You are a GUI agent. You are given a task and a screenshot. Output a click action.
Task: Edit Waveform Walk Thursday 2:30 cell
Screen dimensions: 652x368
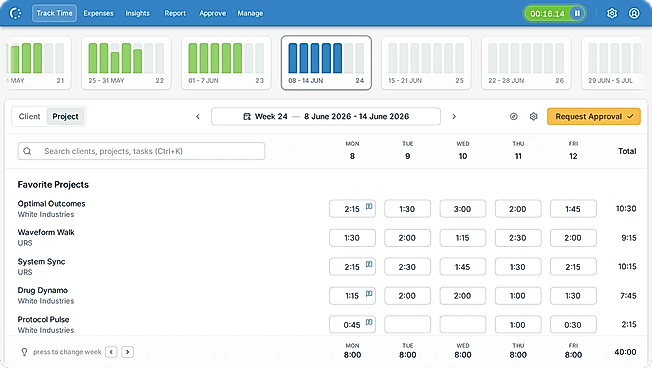518,238
